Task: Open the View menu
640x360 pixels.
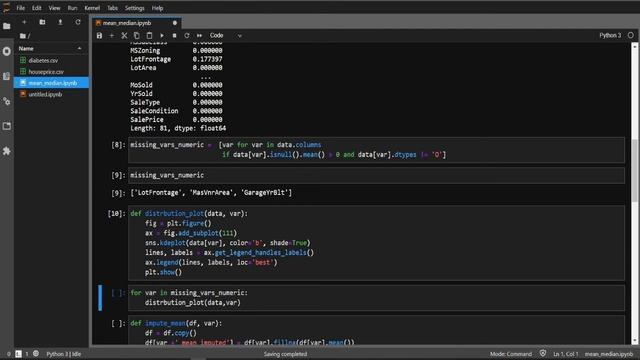Action: [54, 8]
